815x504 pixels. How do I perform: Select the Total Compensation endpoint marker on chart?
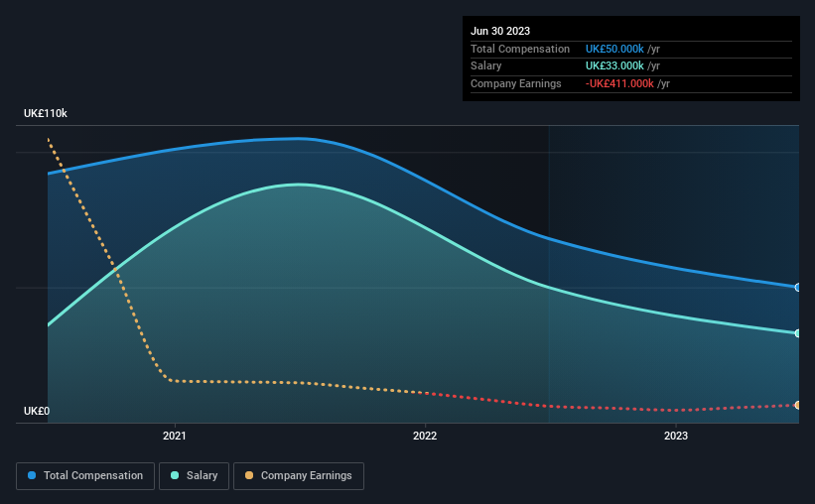797,288
